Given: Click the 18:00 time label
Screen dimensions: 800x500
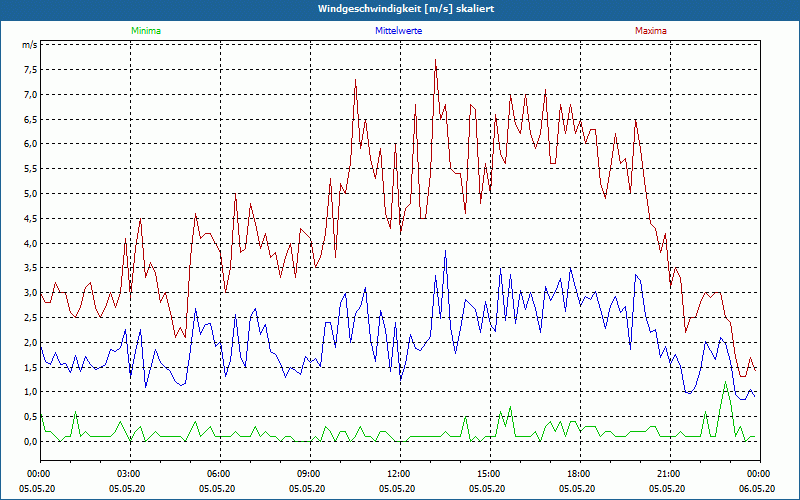Looking at the screenshot, I should (x=580, y=474).
